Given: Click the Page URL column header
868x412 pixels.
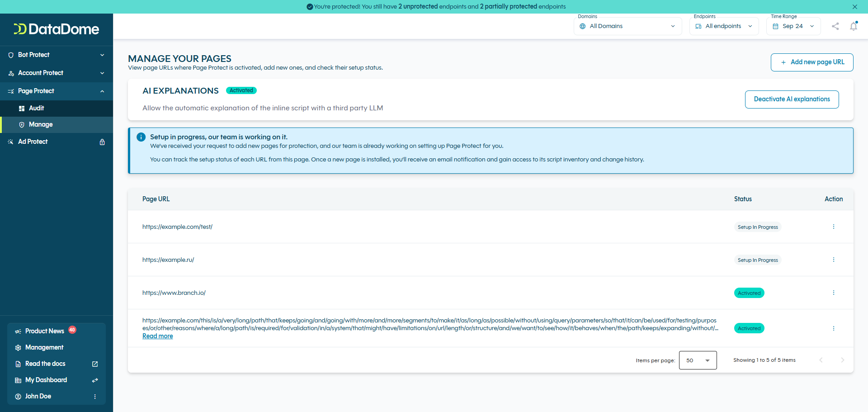Looking at the screenshot, I should pos(156,199).
